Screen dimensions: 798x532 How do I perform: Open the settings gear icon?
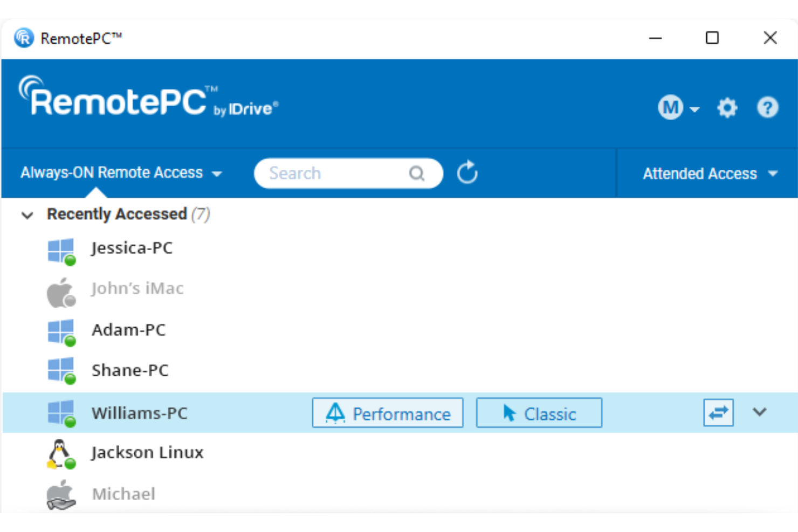point(727,107)
